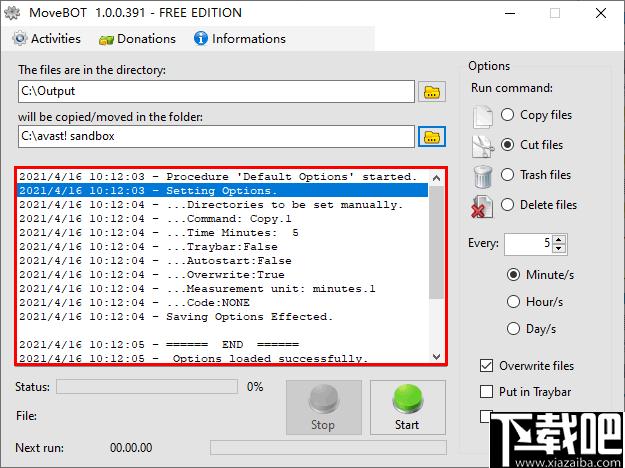
Task: Click the log scroll down arrow
Action: pyautogui.click(x=436, y=356)
